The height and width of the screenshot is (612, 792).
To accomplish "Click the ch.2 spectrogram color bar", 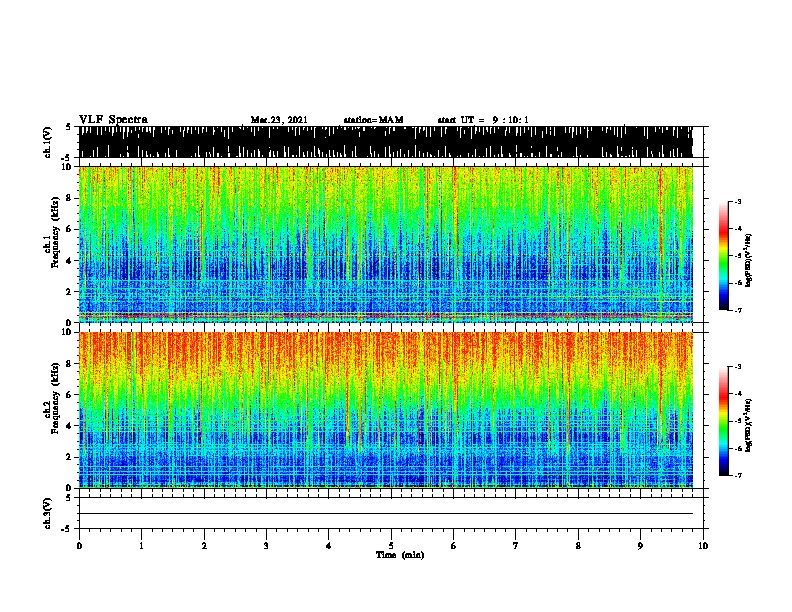I will (x=724, y=421).
